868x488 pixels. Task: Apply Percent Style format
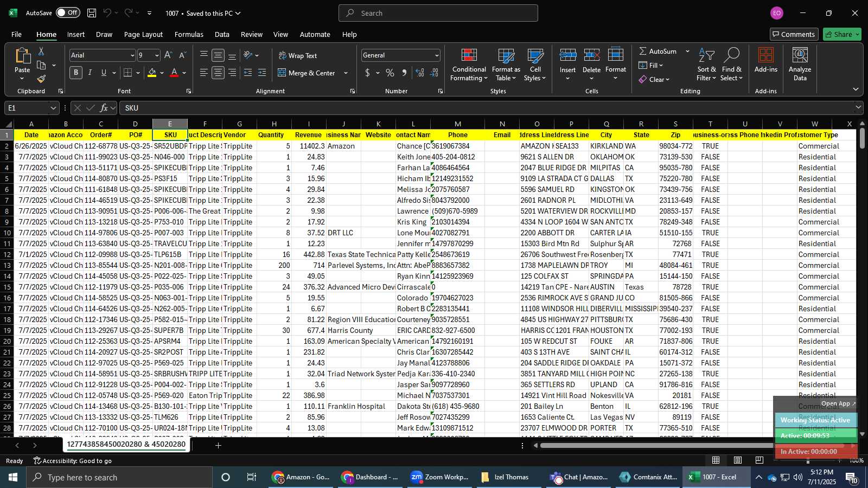click(x=390, y=73)
